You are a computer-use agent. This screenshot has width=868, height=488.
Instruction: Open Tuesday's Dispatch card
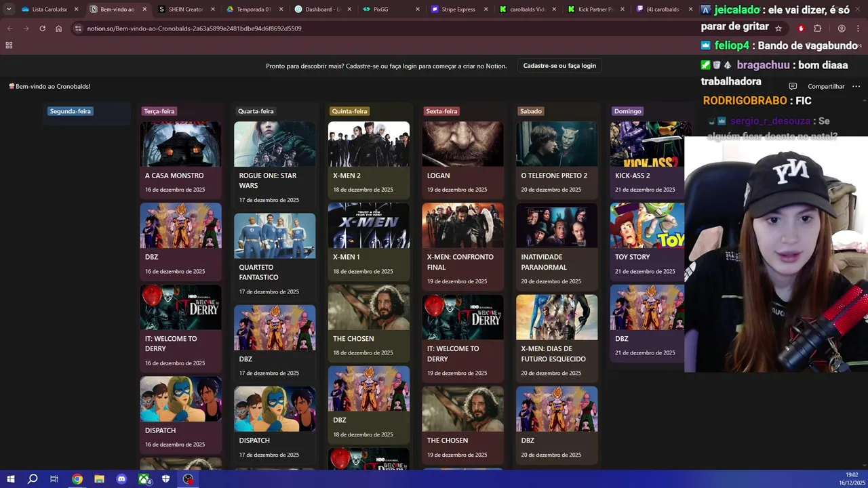coord(180,415)
